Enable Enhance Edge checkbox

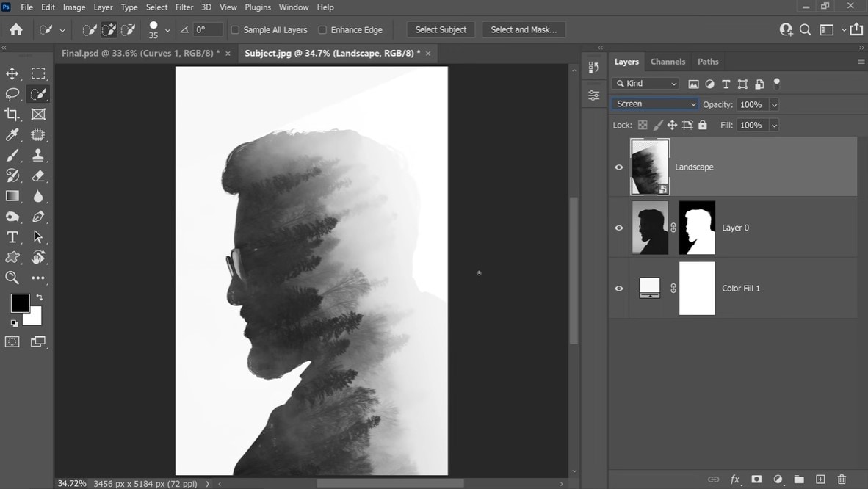[x=322, y=30]
